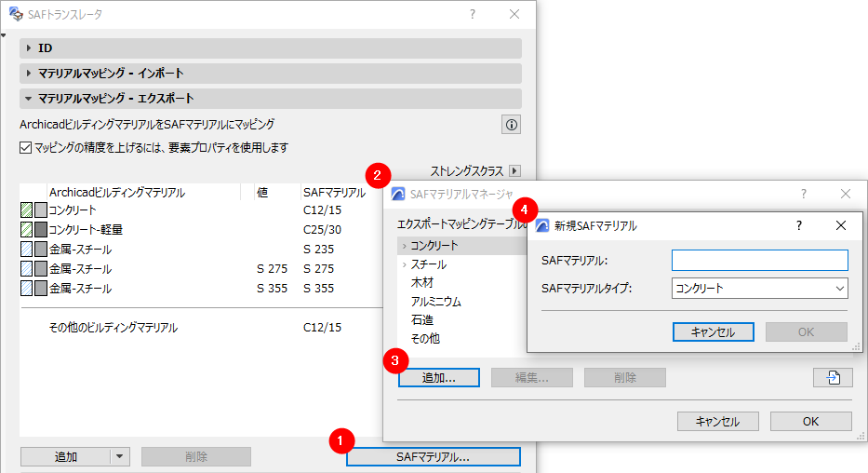868x473 pixels.
Task: Open the ストレングスクラス arrow menu
Action: tap(514, 170)
